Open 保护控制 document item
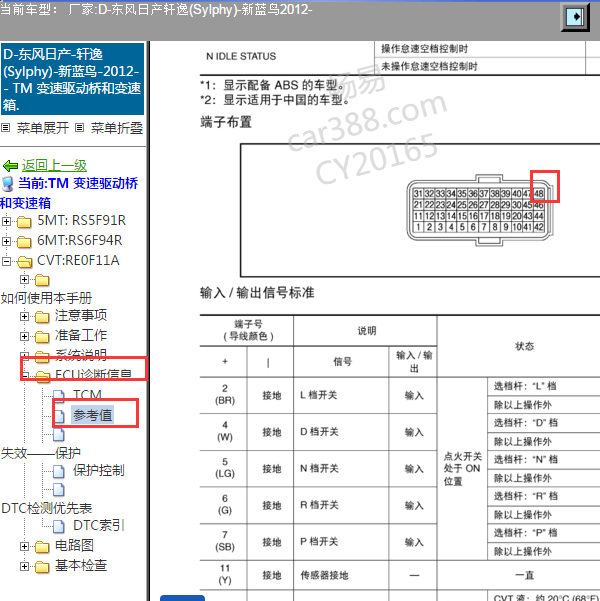This screenshot has height=601, width=600. pyautogui.click(x=99, y=470)
